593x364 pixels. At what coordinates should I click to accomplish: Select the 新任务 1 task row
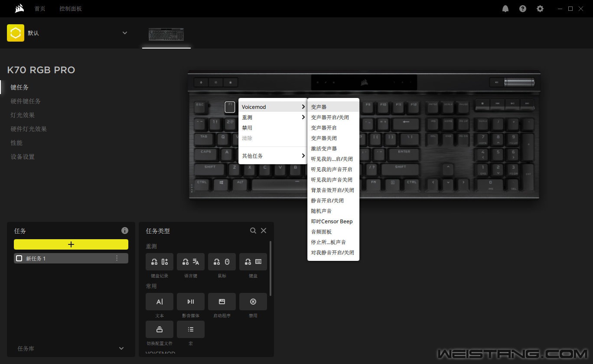pyautogui.click(x=71, y=258)
